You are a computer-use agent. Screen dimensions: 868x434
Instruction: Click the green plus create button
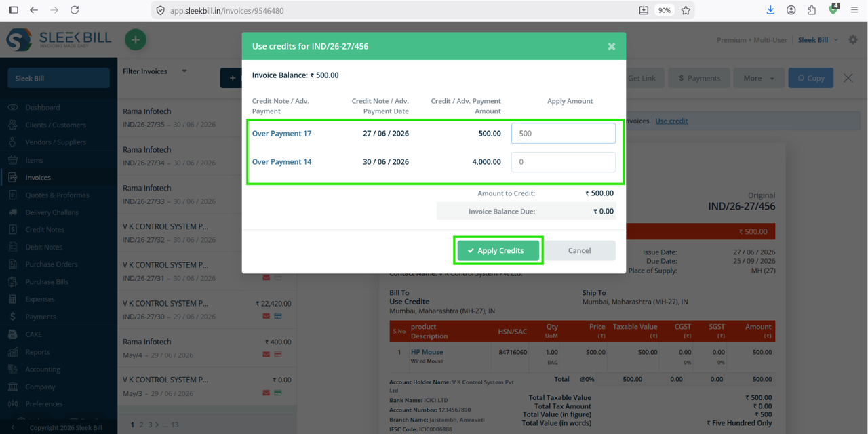pyautogui.click(x=136, y=39)
